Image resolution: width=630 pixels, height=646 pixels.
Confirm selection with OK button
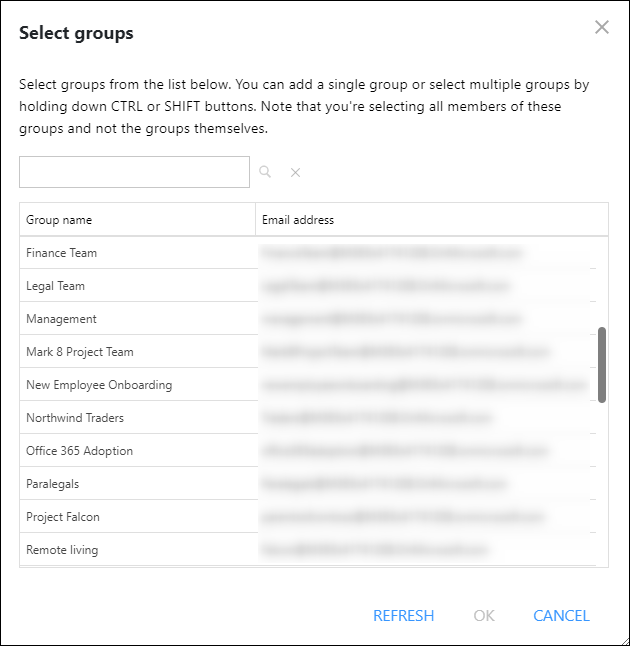coord(484,616)
